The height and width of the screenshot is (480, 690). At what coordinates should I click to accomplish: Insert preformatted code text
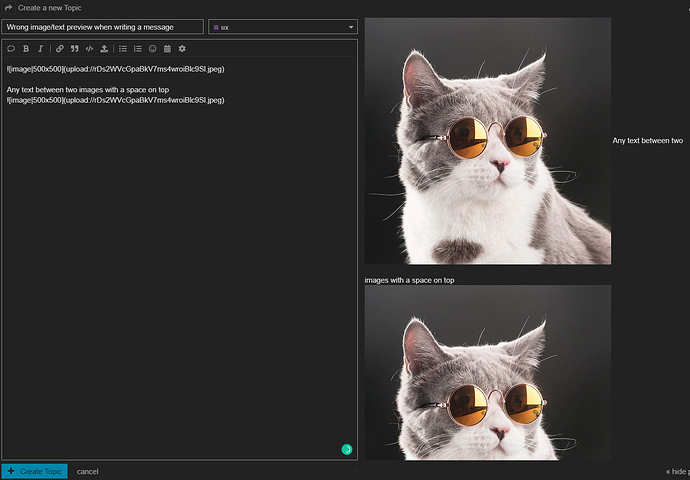click(89, 49)
